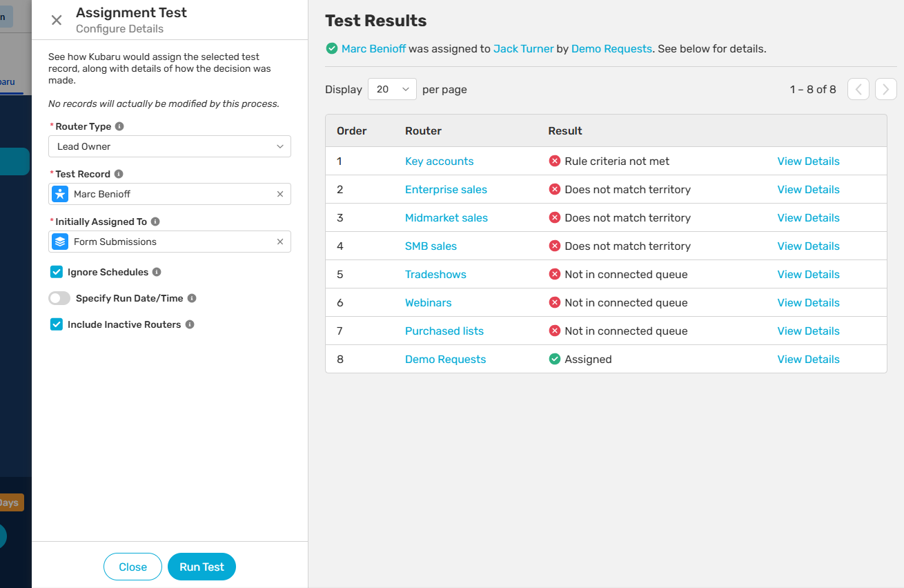The height and width of the screenshot is (588, 904).
Task: Enable the Specify Run Date/Time toggle
Action: tap(59, 298)
